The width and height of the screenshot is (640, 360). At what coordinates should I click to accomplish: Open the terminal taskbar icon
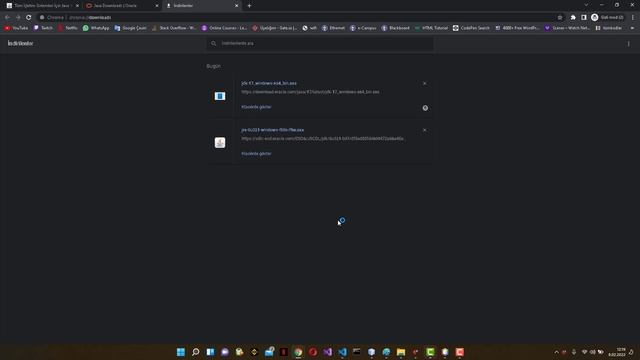[357, 352]
